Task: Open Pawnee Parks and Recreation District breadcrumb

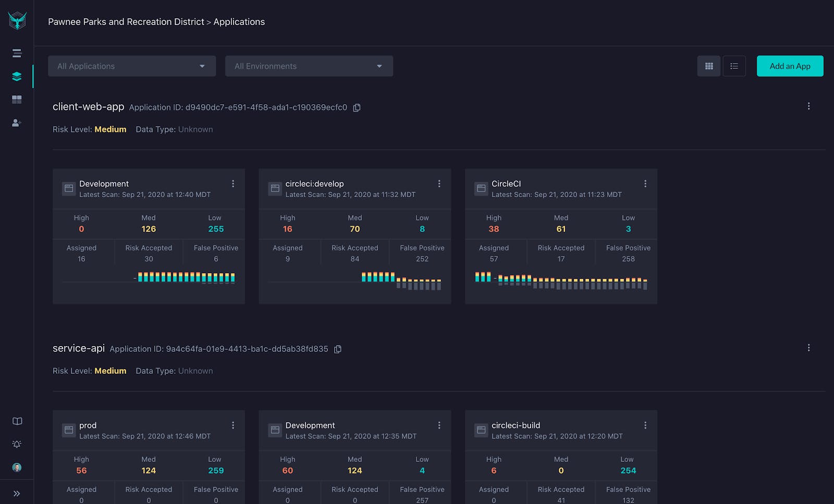Action: click(126, 22)
